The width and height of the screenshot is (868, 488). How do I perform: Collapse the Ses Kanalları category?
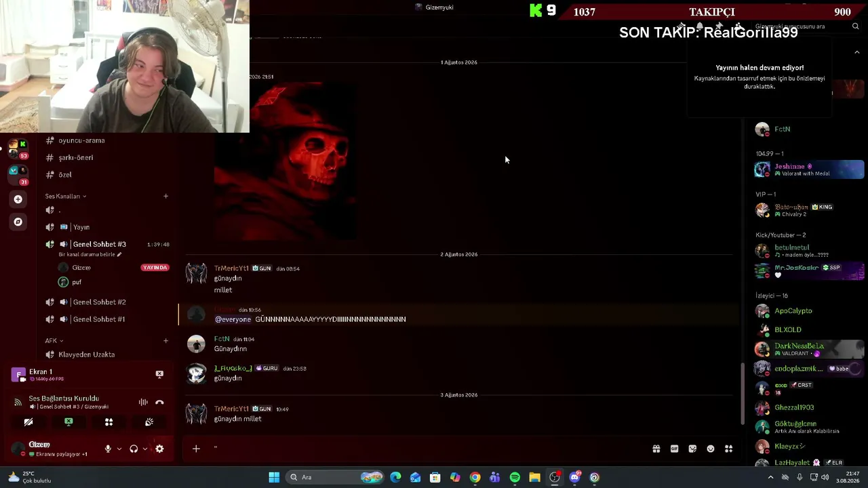(66, 197)
